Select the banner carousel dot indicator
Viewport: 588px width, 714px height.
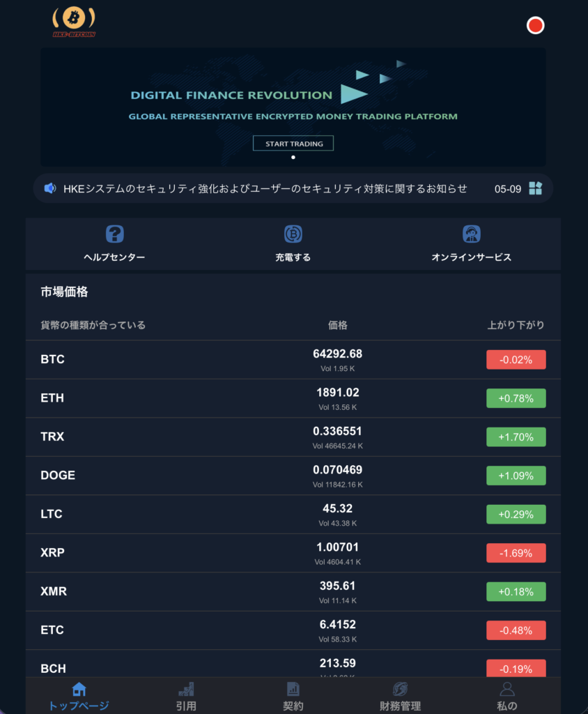pyautogui.click(x=293, y=157)
